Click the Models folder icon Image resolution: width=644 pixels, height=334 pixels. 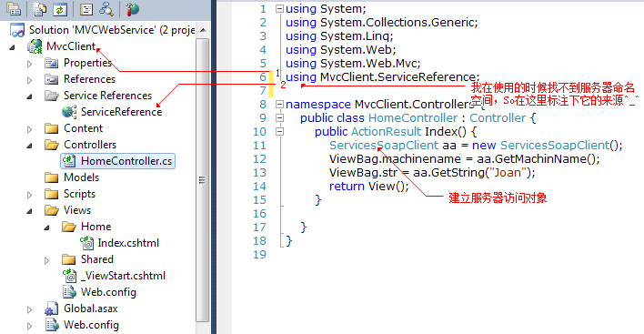coord(51,177)
